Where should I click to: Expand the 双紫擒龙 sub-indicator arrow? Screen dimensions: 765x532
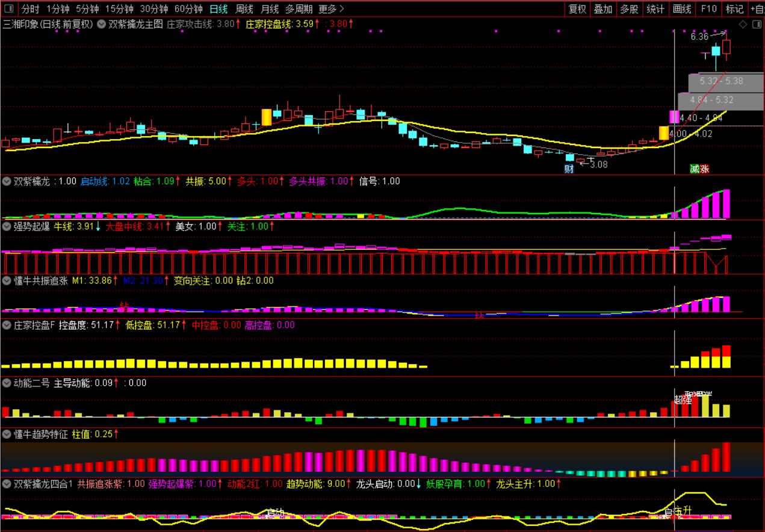click(x=7, y=181)
